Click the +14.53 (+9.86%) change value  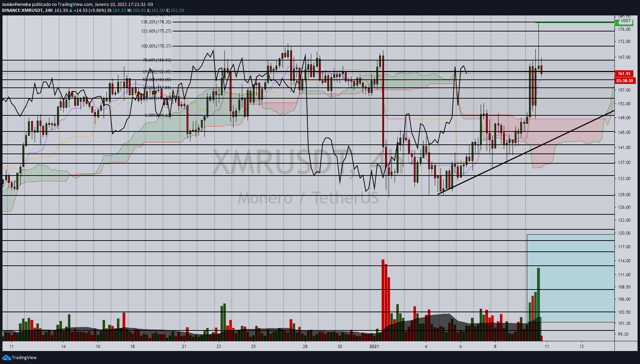point(90,10)
